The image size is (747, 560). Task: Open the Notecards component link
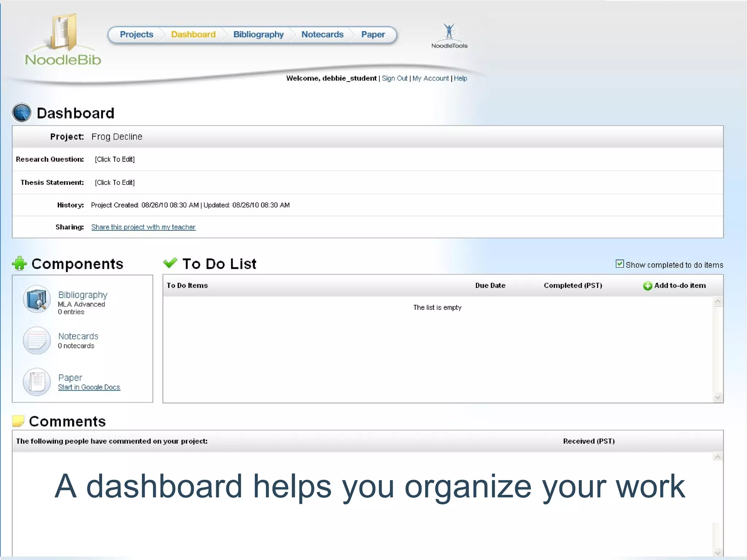[x=78, y=336]
